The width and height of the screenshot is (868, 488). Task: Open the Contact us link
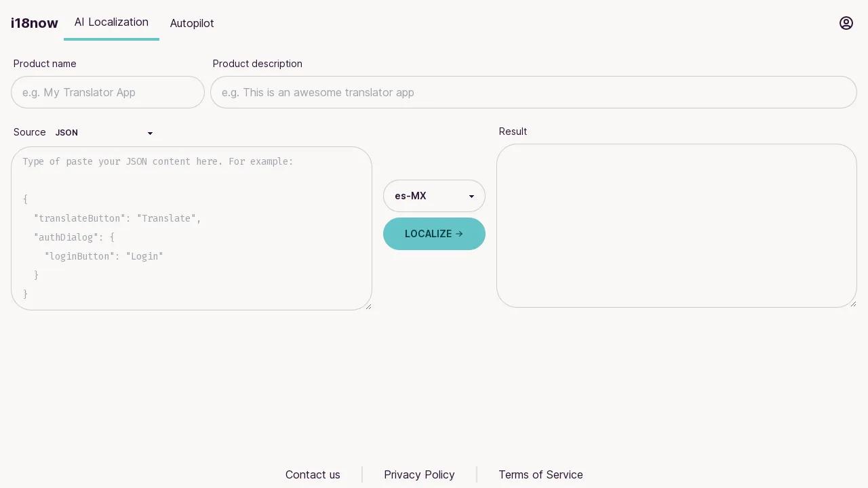tap(313, 474)
